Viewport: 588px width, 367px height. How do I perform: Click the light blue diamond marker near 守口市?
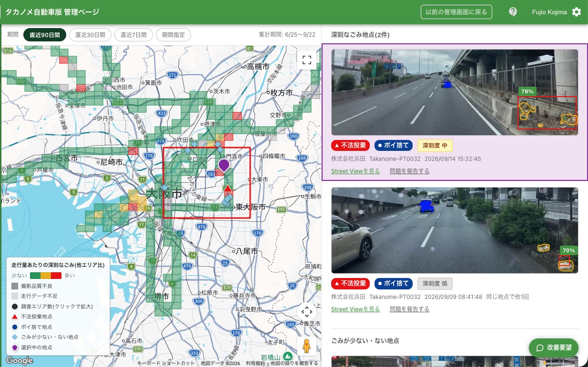coord(188,150)
